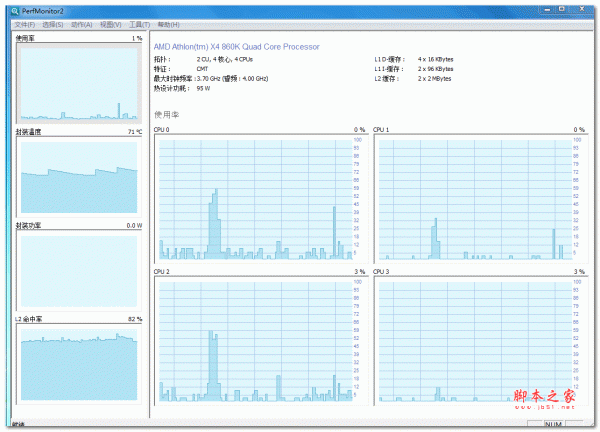The width and height of the screenshot is (600, 432).
Task: Open the 动作(A) menu
Action: pyautogui.click(x=82, y=25)
